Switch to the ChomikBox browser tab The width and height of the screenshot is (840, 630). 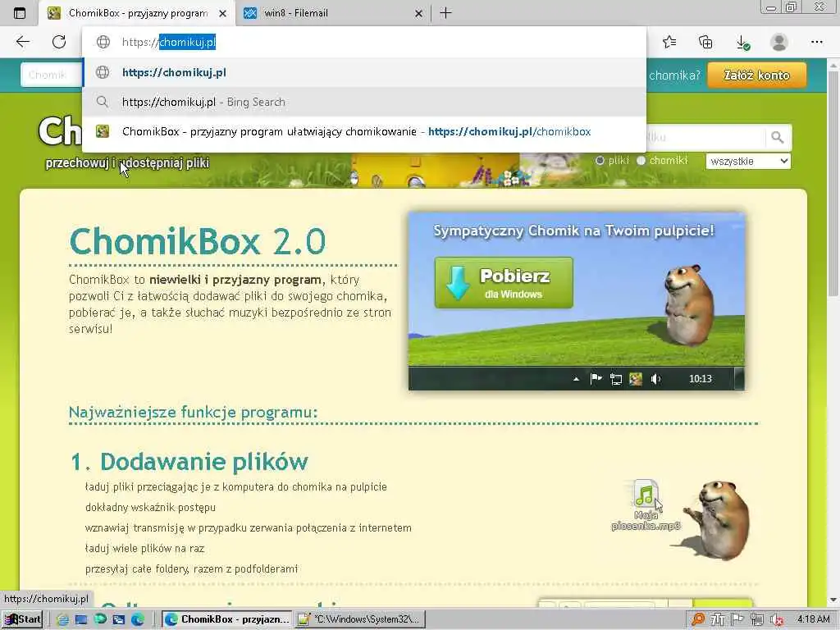[137, 13]
